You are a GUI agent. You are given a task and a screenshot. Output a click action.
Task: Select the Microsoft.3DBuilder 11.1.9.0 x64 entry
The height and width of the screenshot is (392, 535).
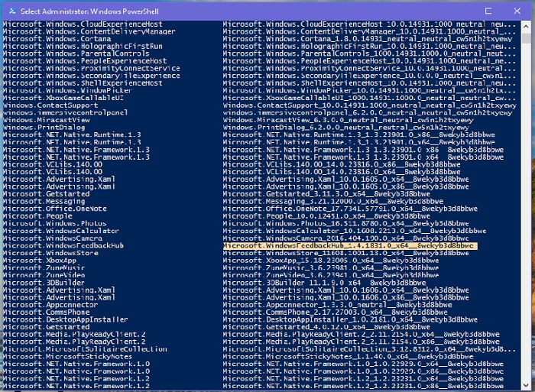324,283
